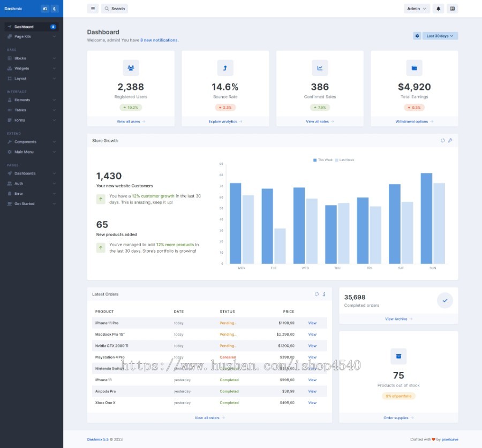The image size is (482, 448).
Task: Click the green arrow beside more products text
Action: click(101, 248)
